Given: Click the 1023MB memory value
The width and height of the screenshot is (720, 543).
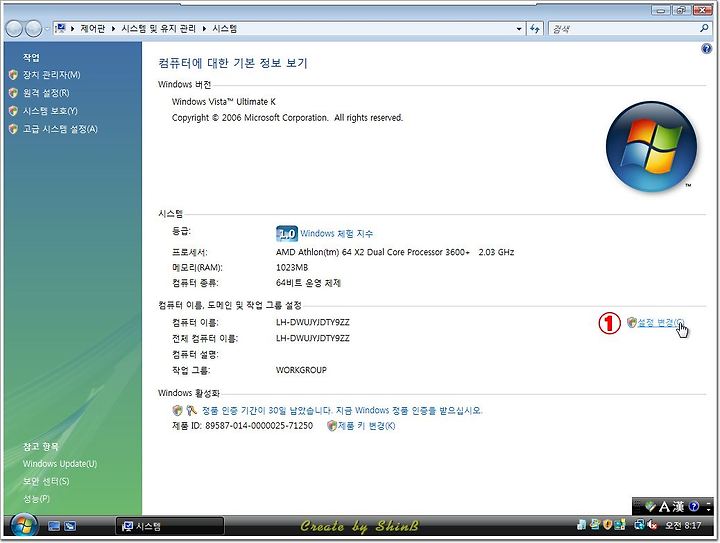Looking at the screenshot, I should (x=292, y=268).
